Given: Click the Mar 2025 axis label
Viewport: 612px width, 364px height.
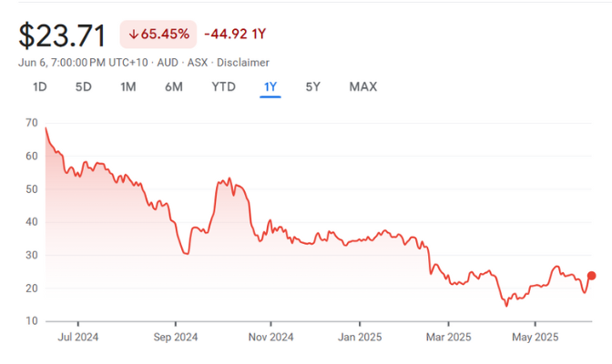Looking at the screenshot, I should click(x=447, y=337).
